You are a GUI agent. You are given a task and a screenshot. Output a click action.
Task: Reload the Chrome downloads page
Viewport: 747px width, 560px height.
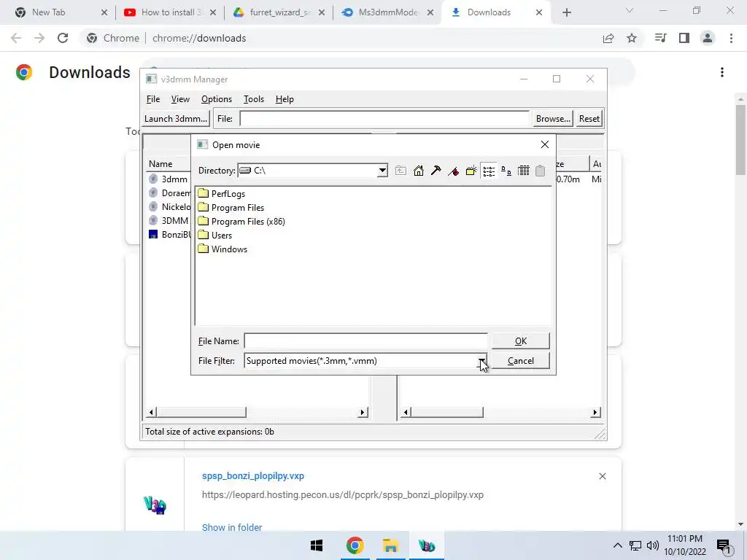pyautogui.click(x=63, y=38)
